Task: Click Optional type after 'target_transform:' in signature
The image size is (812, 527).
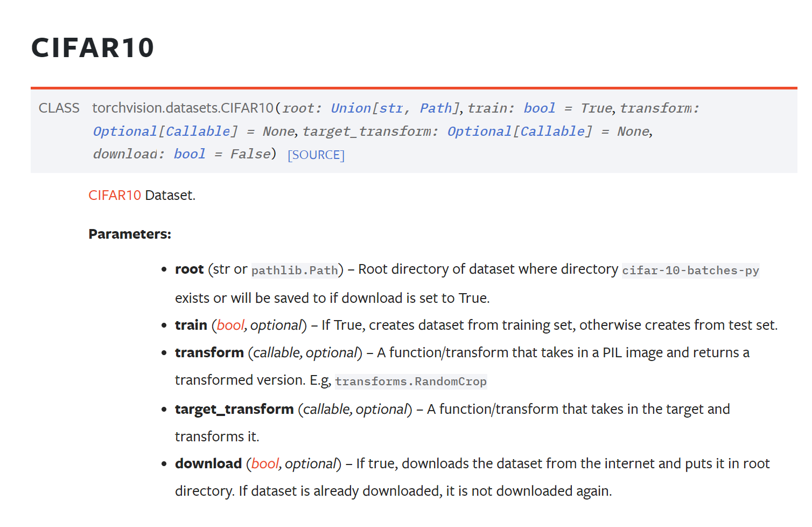Action: 479,131
